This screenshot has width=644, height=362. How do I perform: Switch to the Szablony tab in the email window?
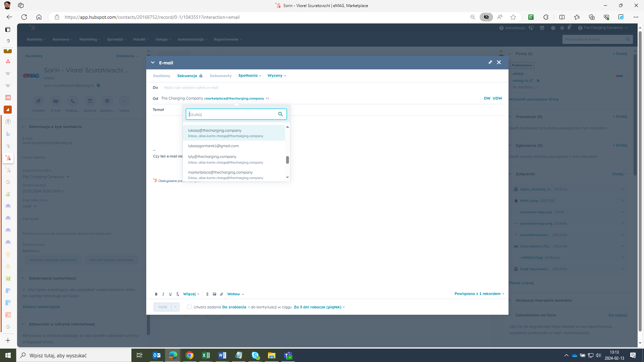coord(161,76)
